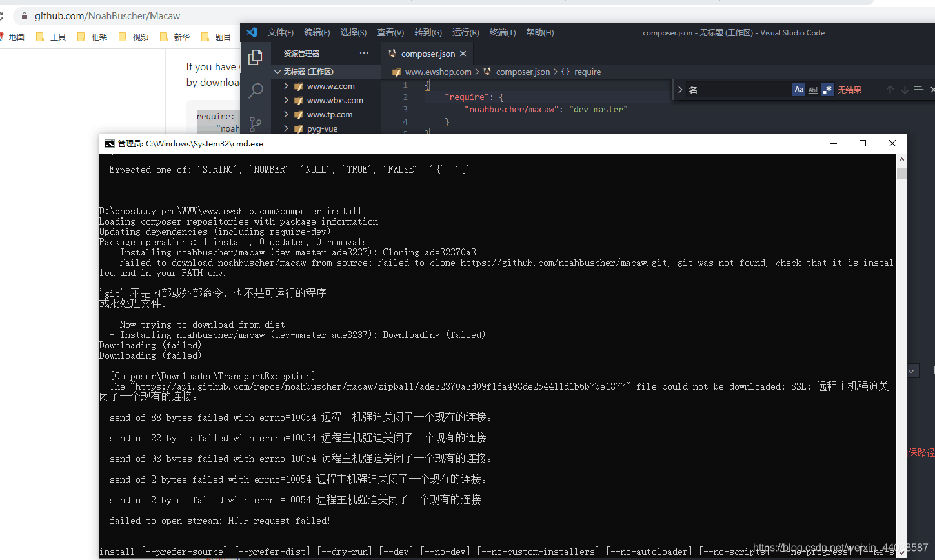Click the www.tp.com folder name
Image resolution: width=935 pixels, height=560 pixels.
pyautogui.click(x=330, y=114)
